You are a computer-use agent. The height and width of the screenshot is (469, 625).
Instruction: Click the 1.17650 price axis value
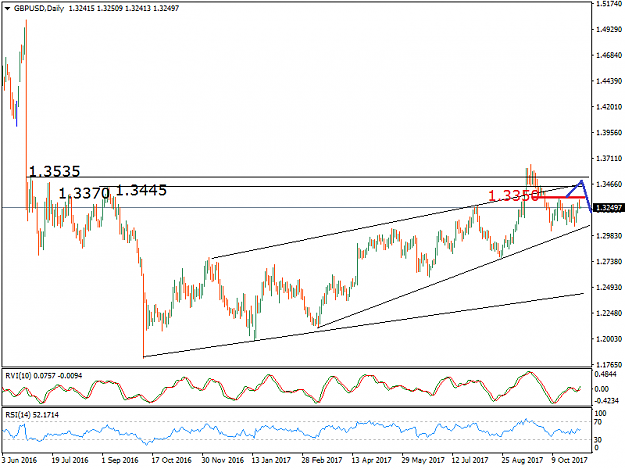(609, 365)
